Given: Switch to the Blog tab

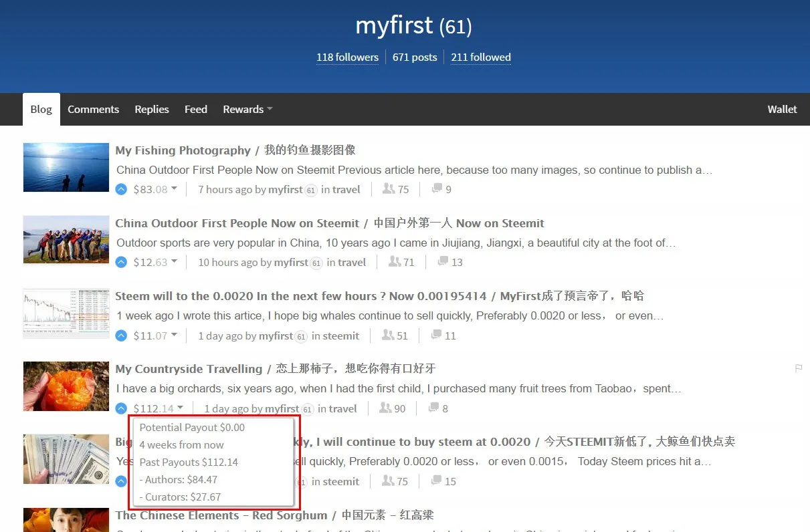Looking at the screenshot, I should [x=41, y=109].
